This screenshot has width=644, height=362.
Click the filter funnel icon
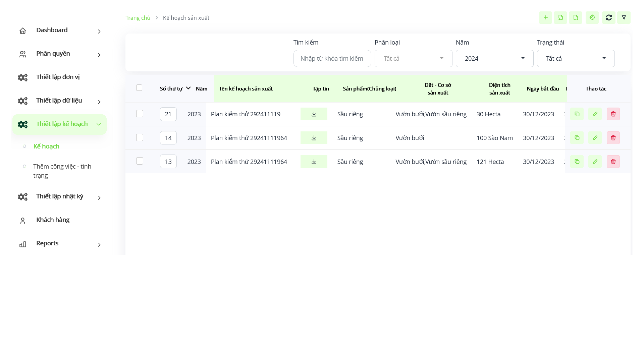click(x=624, y=17)
